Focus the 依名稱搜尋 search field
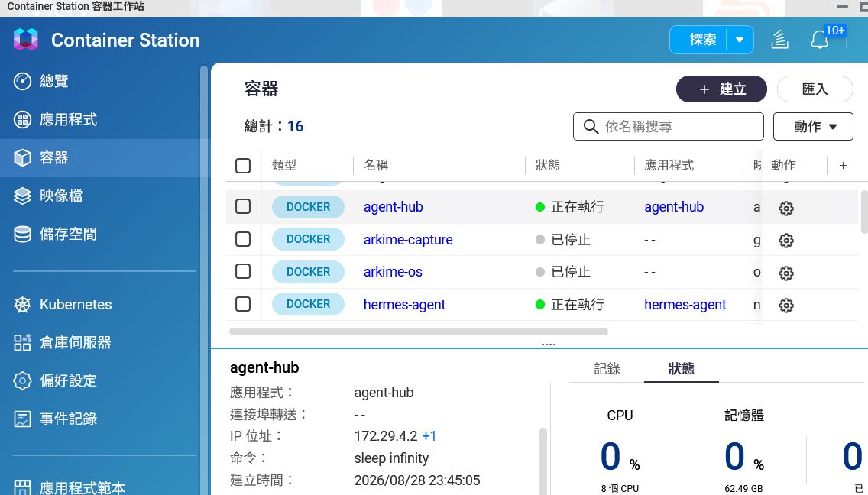 668,127
